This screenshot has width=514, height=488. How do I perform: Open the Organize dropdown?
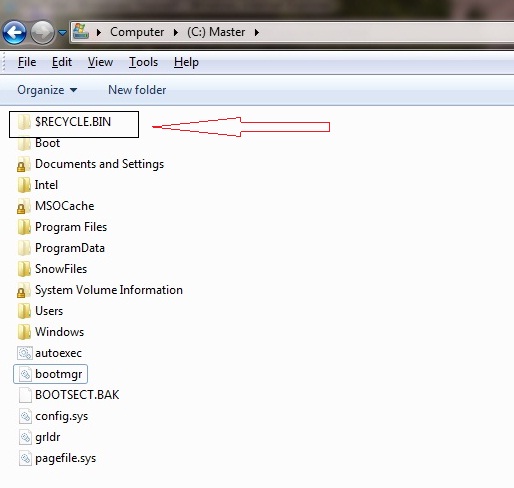pos(47,90)
